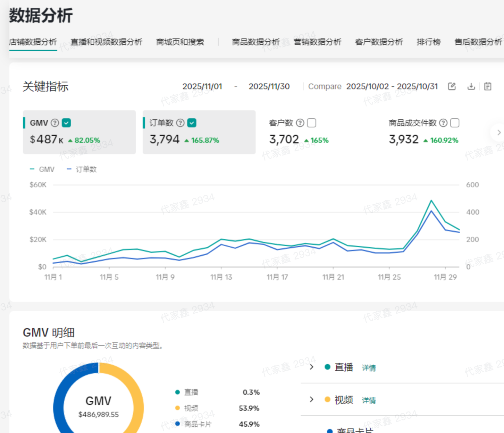Click the download data icon
The width and height of the screenshot is (504, 433).
coord(471,86)
